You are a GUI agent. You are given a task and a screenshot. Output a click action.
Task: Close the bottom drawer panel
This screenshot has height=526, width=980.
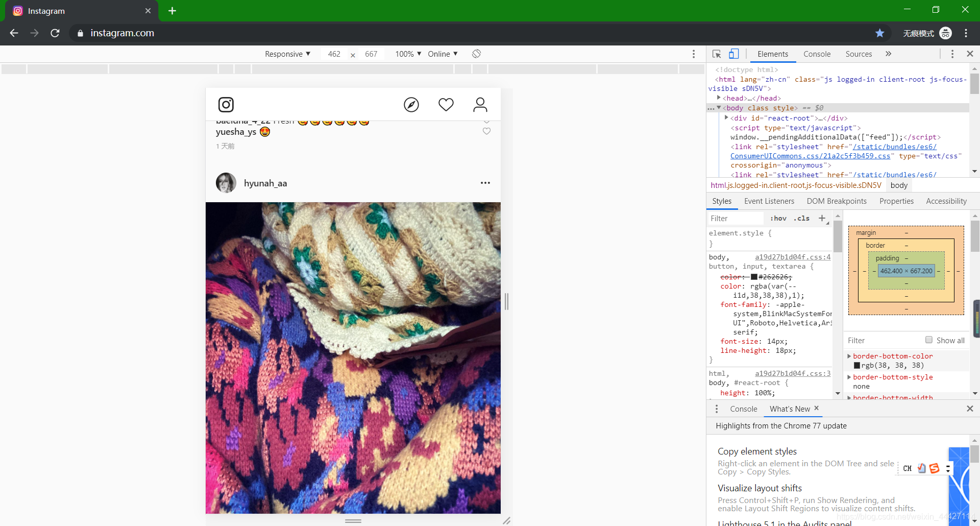click(970, 409)
